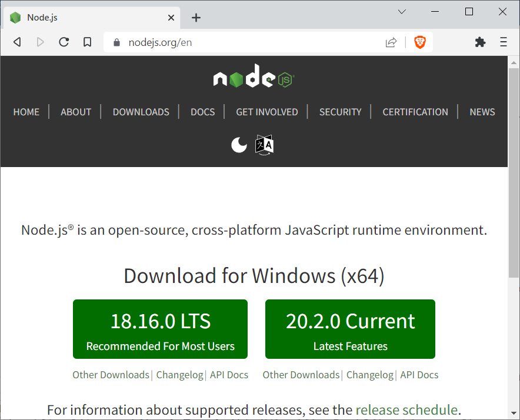The width and height of the screenshot is (520, 420).
Task: Click the Brave Shields lion icon
Action: pyautogui.click(x=419, y=42)
